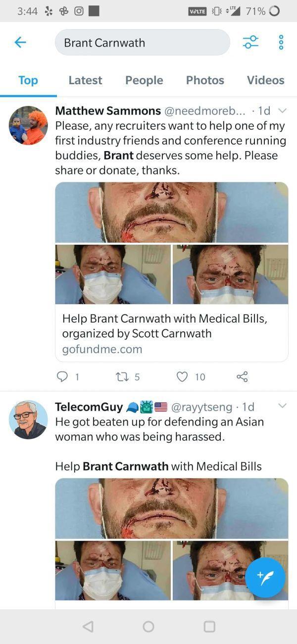Open search filter settings icon
Image resolution: width=297 pixels, height=644 pixels.
click(250, 43)
